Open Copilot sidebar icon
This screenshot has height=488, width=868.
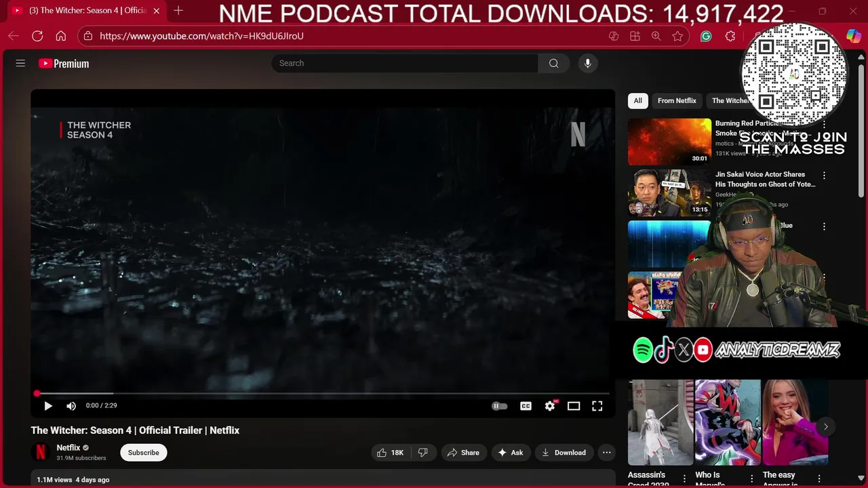(x=854, y=36)
